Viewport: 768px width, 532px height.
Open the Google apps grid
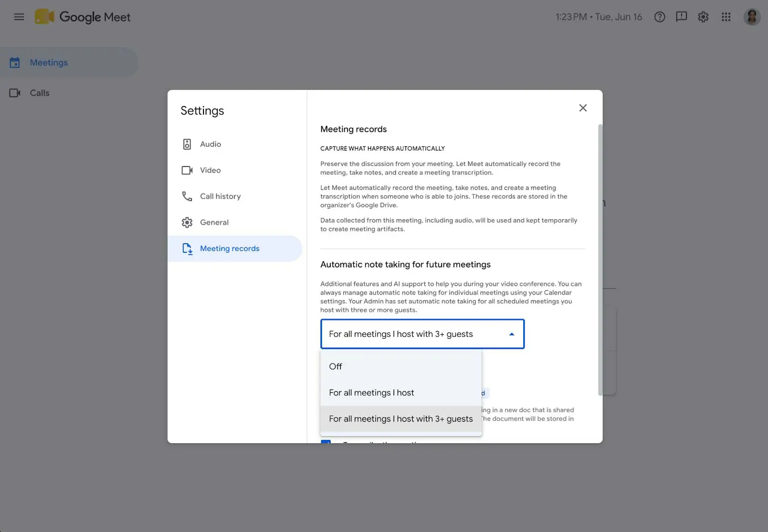point(726,17)
